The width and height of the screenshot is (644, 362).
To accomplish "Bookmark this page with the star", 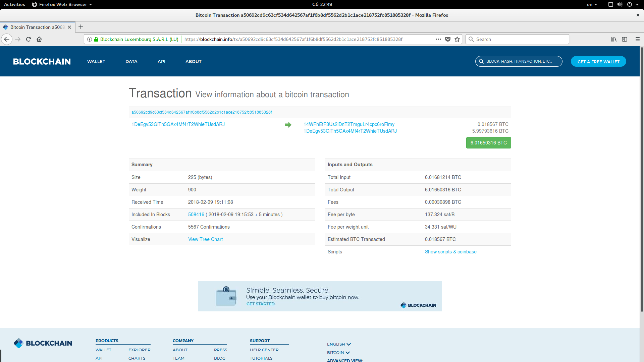I will [457, 39].
